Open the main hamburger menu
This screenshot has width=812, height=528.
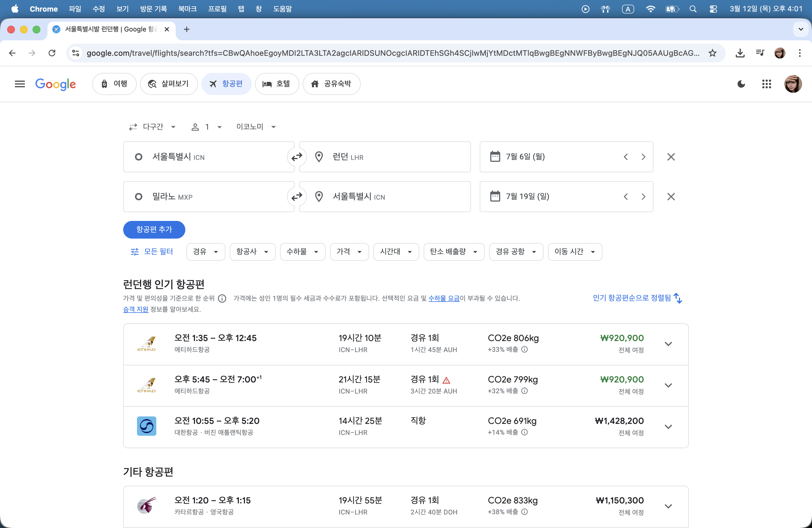click(20, 84)
